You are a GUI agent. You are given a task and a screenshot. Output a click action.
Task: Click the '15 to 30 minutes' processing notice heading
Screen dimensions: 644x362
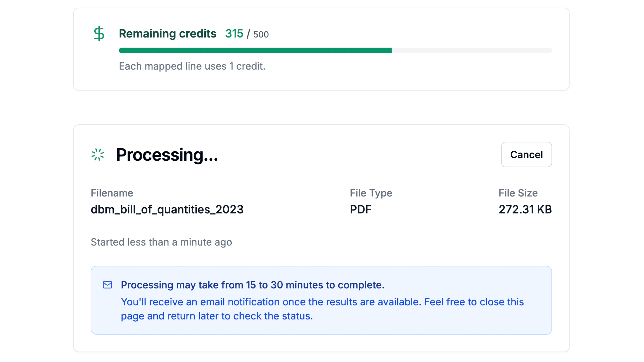point(252,285)
